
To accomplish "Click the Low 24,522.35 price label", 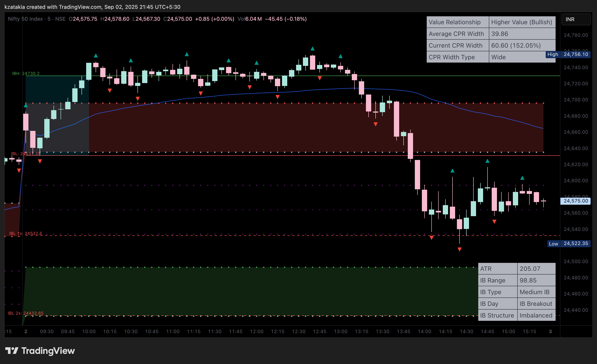I will [x=569, y=243].
